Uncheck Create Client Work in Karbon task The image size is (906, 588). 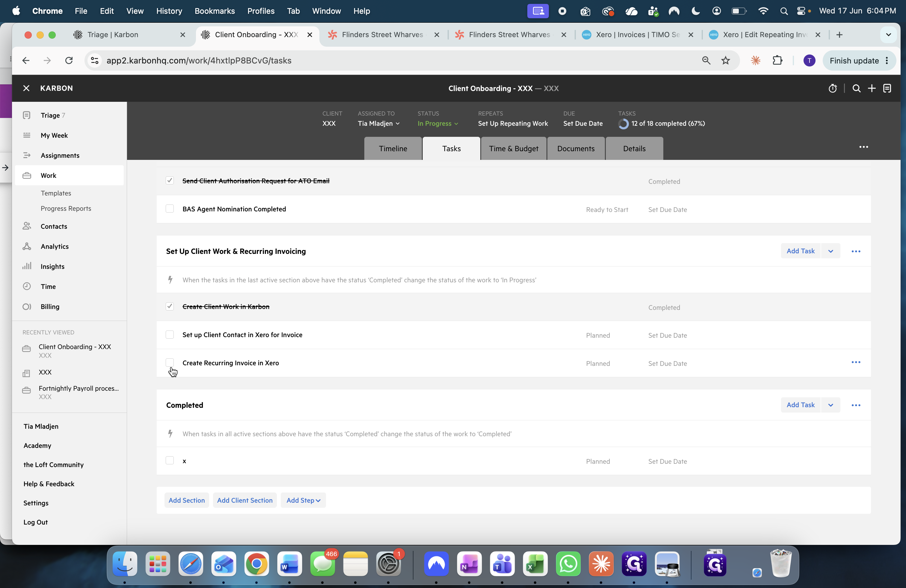point(170,307)
